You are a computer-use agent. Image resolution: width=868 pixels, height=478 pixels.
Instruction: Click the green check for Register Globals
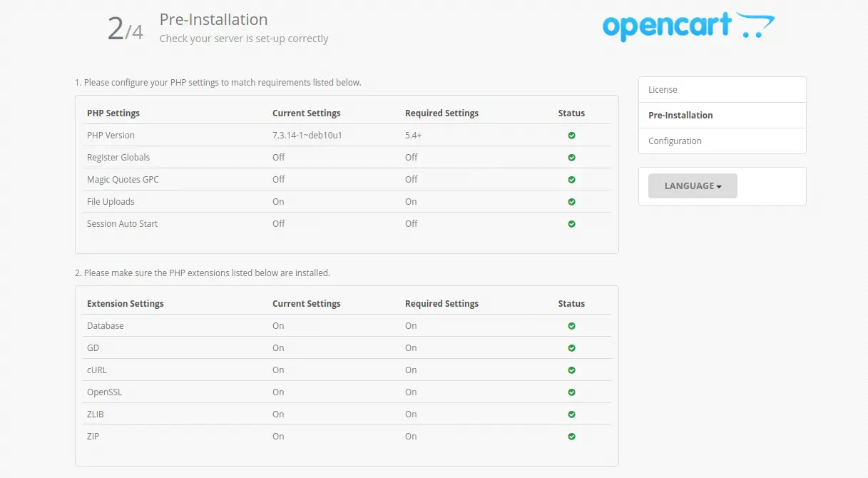tap(571, 158)
